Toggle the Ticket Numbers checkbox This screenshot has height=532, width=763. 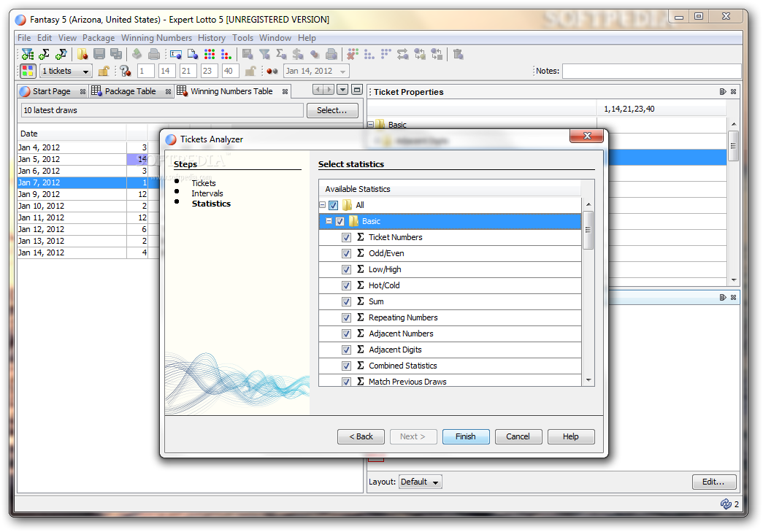[x=346, y=237]
